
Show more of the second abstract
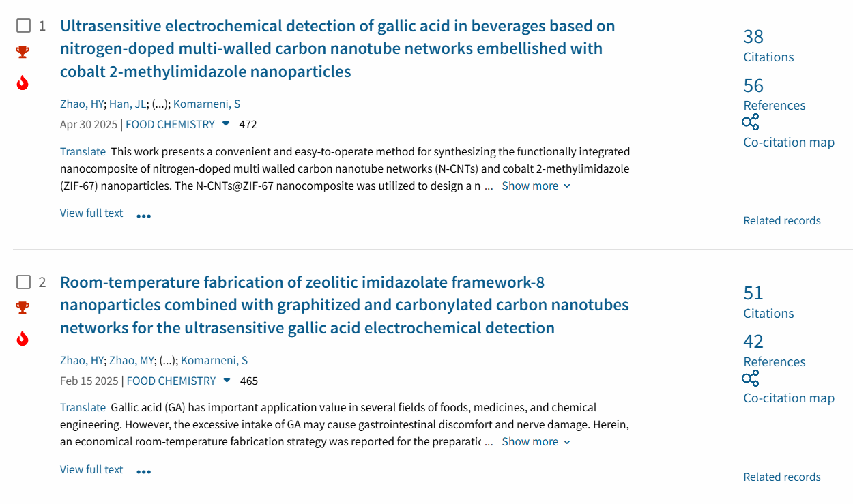tap(536, 441)
